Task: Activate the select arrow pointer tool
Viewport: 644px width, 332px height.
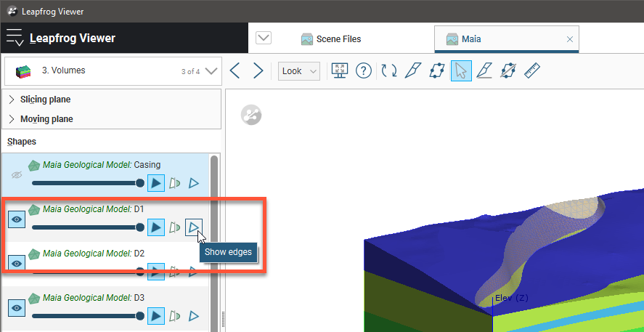Action: 461,71
